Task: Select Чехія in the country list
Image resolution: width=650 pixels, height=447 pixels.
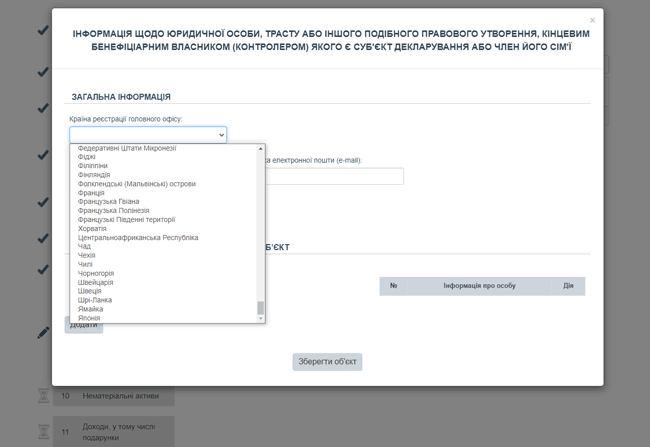Action: coord(87,255)
